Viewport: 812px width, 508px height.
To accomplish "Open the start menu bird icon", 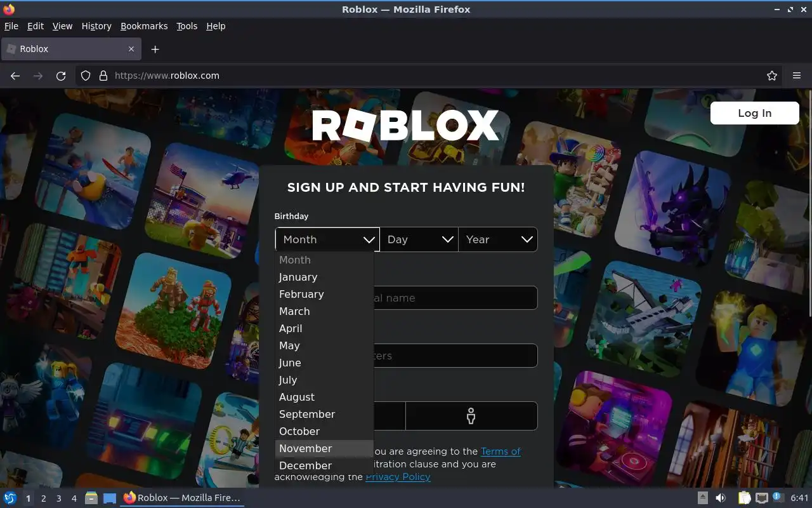I will 10,498.
